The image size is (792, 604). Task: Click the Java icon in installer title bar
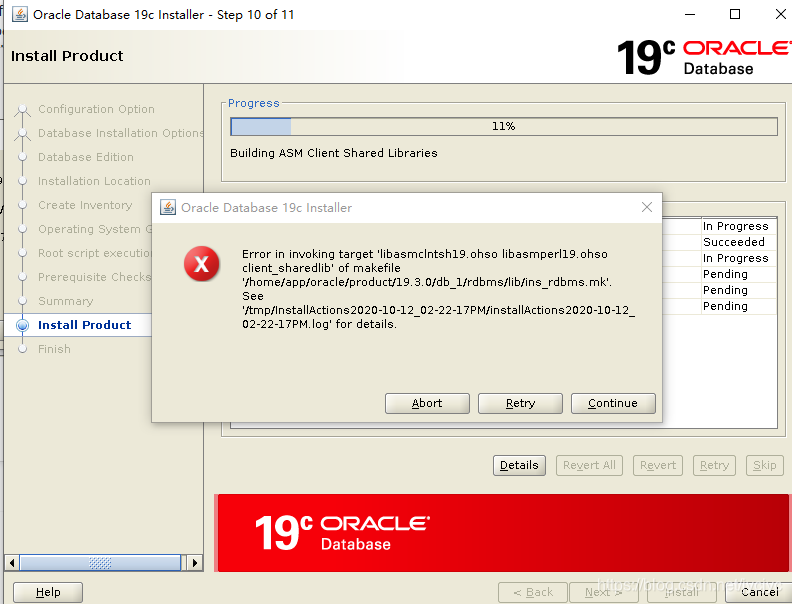click(x=20, y=14)
